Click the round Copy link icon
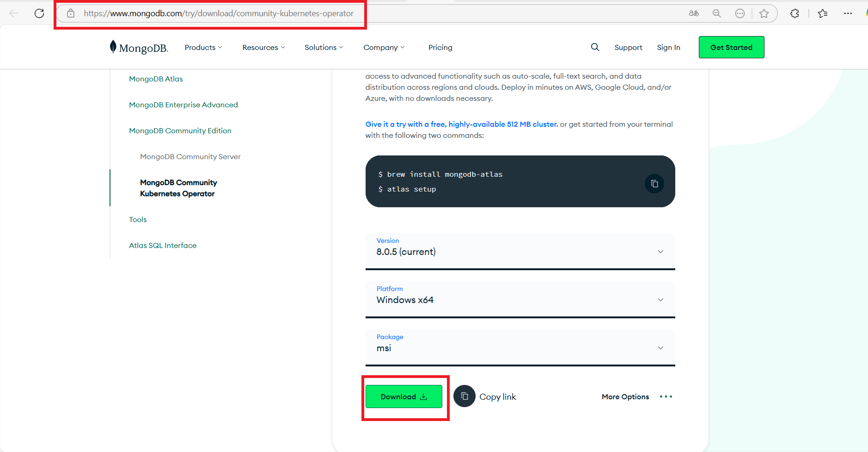 pos(464,396)
